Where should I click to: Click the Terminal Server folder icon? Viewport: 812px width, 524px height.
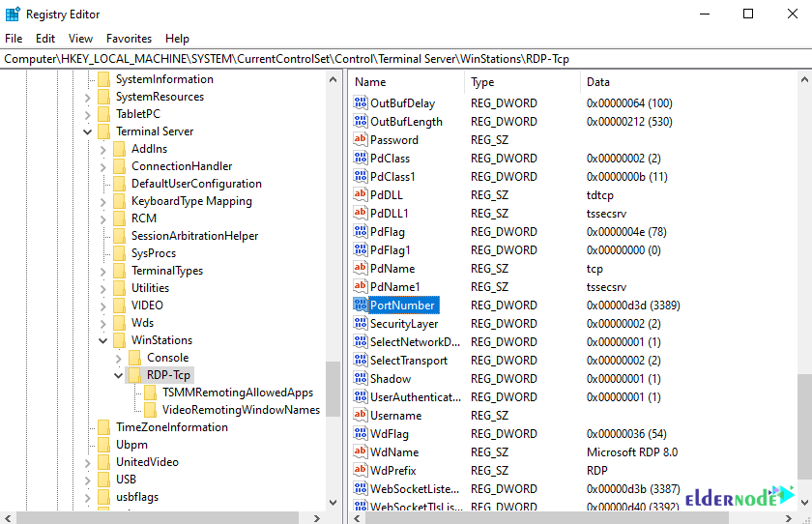(x=104, y=131)
